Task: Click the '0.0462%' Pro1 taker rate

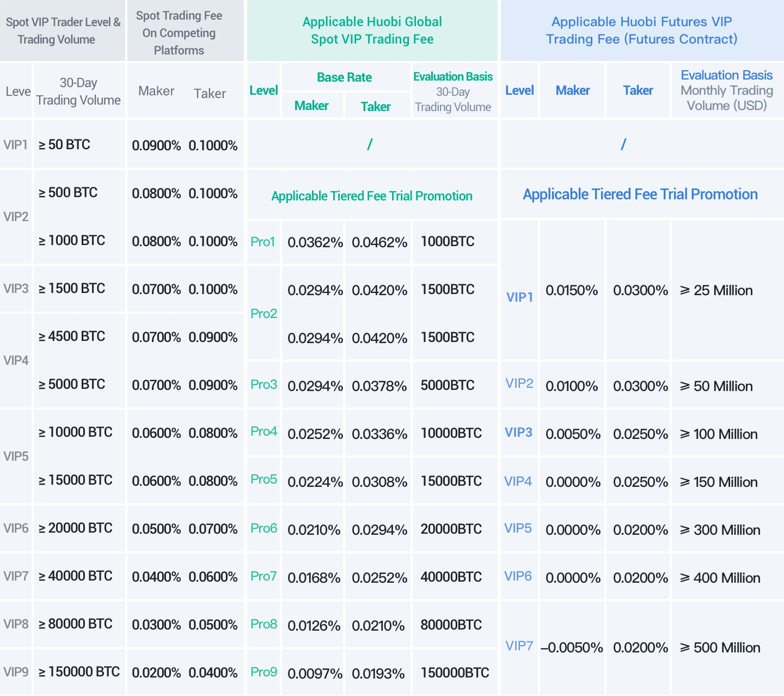Action: point(379,242)
